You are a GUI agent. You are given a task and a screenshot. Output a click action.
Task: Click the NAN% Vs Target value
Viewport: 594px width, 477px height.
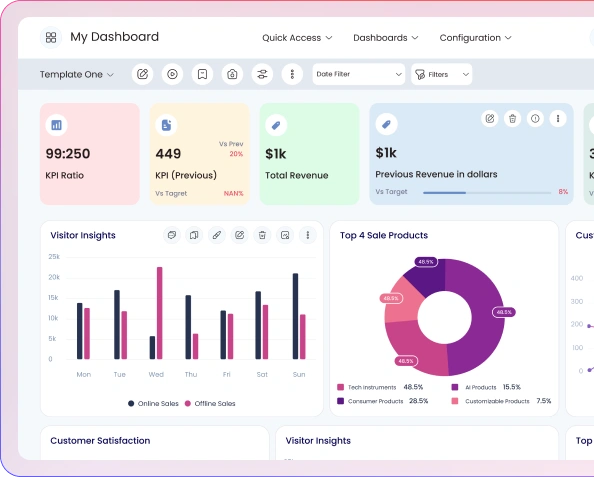click(x=233, y=194)
